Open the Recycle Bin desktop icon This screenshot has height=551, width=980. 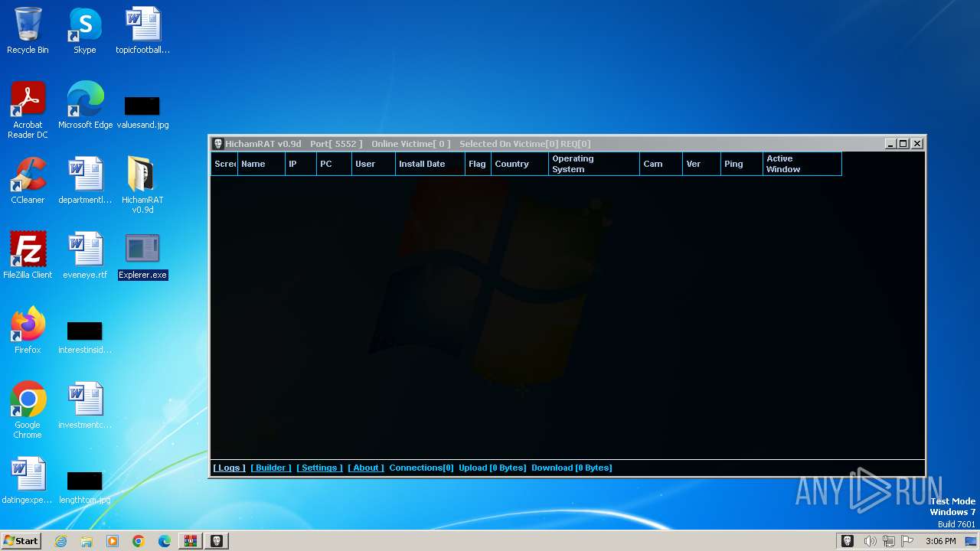click(28, 31)
